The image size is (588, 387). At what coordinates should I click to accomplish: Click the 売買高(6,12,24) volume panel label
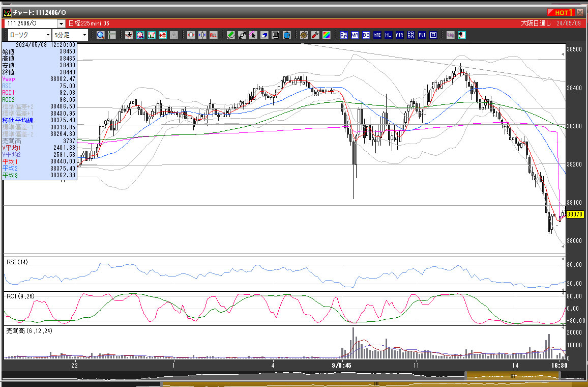tap(30, 330)
